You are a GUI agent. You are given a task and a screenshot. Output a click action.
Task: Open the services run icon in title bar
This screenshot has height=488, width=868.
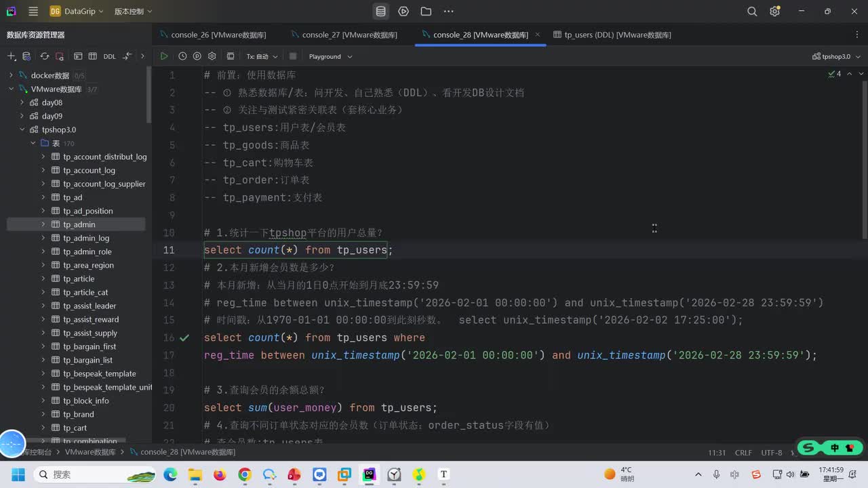(403, 12)
